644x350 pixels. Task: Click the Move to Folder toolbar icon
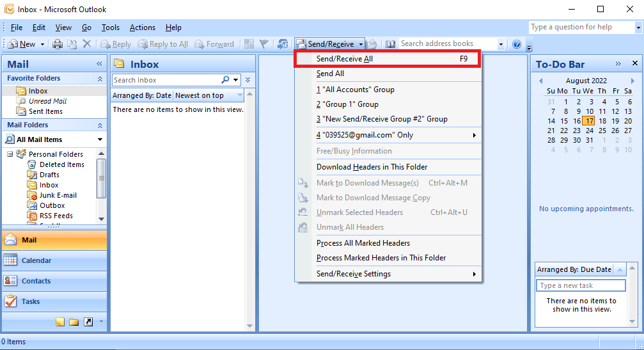72,44
